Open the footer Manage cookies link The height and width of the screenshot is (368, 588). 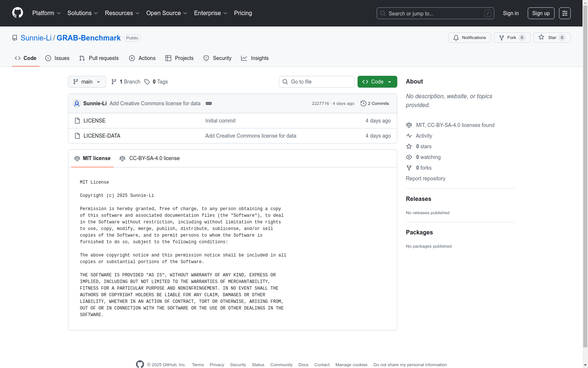(351, 365)
